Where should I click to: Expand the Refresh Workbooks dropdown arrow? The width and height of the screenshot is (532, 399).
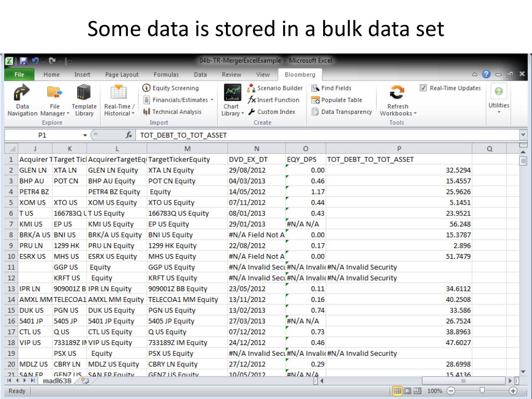(x=415, y=113)
